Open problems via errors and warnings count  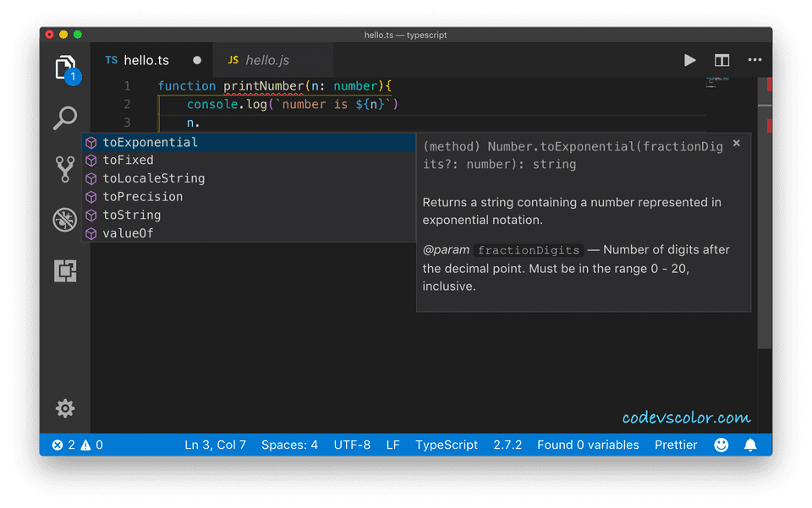coord(77,445)
